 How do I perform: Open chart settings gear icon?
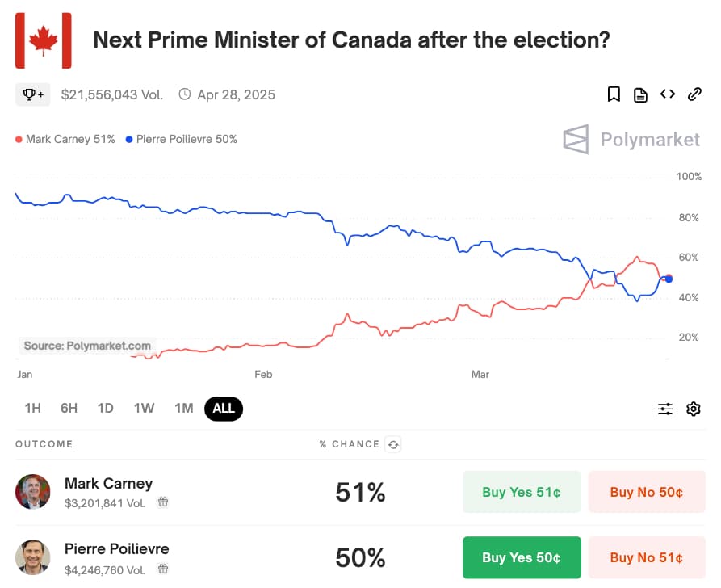[x=694, y=409]
